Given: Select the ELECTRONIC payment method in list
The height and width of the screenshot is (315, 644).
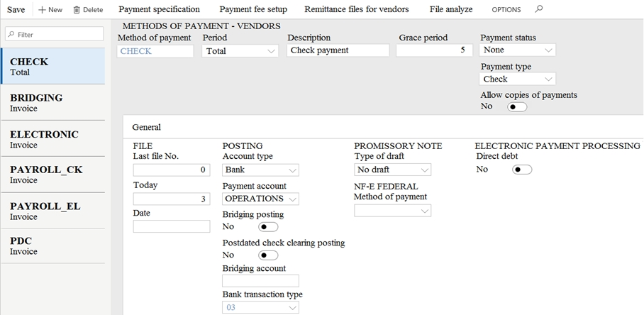Looking at the screenshot, I should pos(53,139).
